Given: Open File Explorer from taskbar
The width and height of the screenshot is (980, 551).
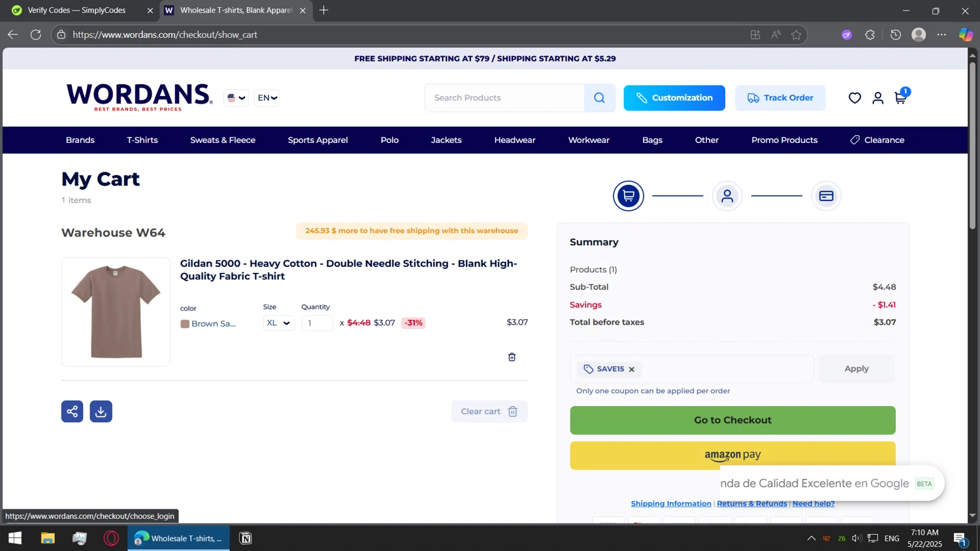Looking at the screenshot, I should [48, 539].
